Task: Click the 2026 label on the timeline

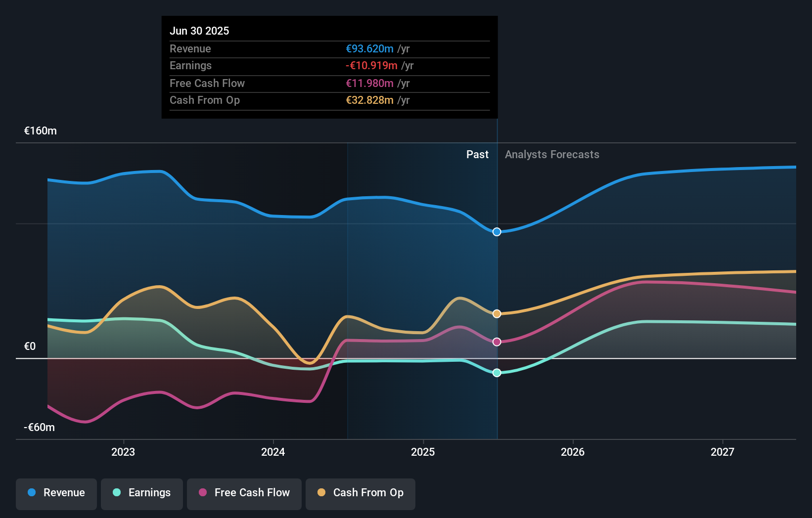Action: tap(572, 451)
